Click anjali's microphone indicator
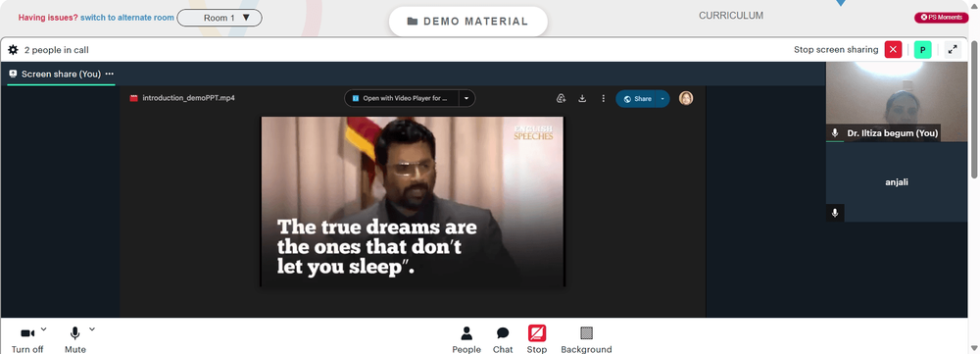The width and height of the screenshot is (980, 354). pyautogui.click(x=834, y=213)
